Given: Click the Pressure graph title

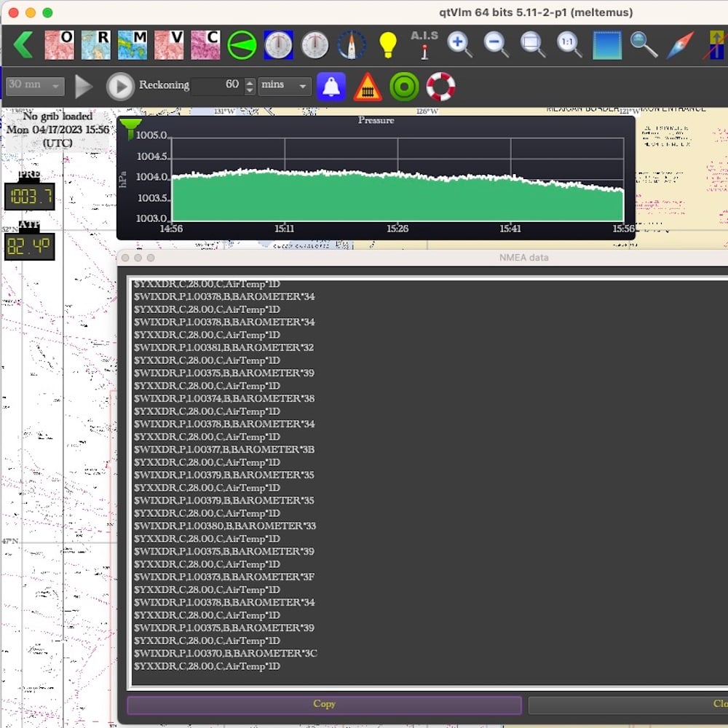Looking at the screenshot, I should pos(376,120).
